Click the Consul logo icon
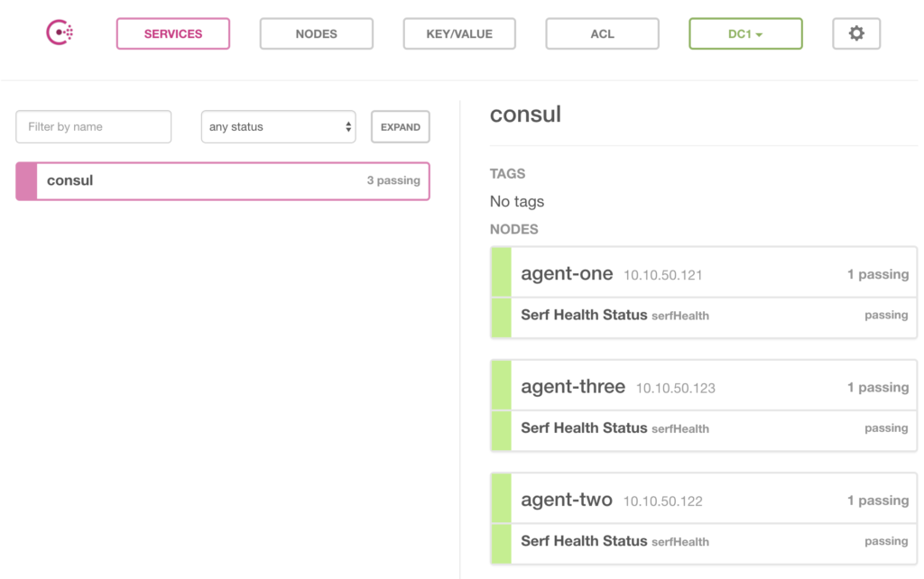This screenshot has height=579, width=924. pyautogui.click(x=60, y=33)
